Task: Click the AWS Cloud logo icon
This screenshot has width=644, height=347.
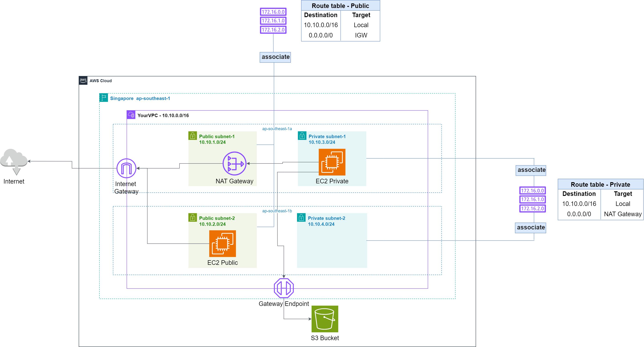Action: coord(83,81)
